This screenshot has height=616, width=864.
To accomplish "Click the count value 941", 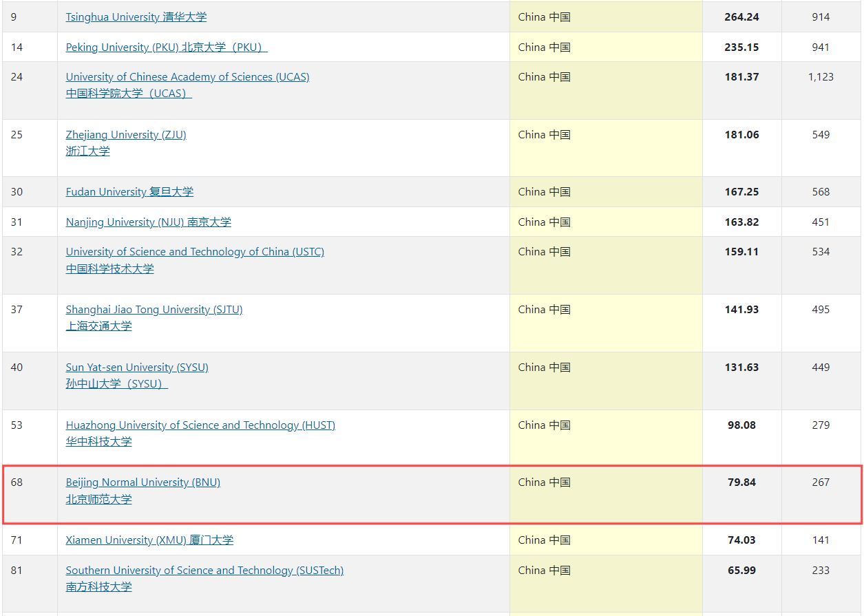I will coord(821,47).
